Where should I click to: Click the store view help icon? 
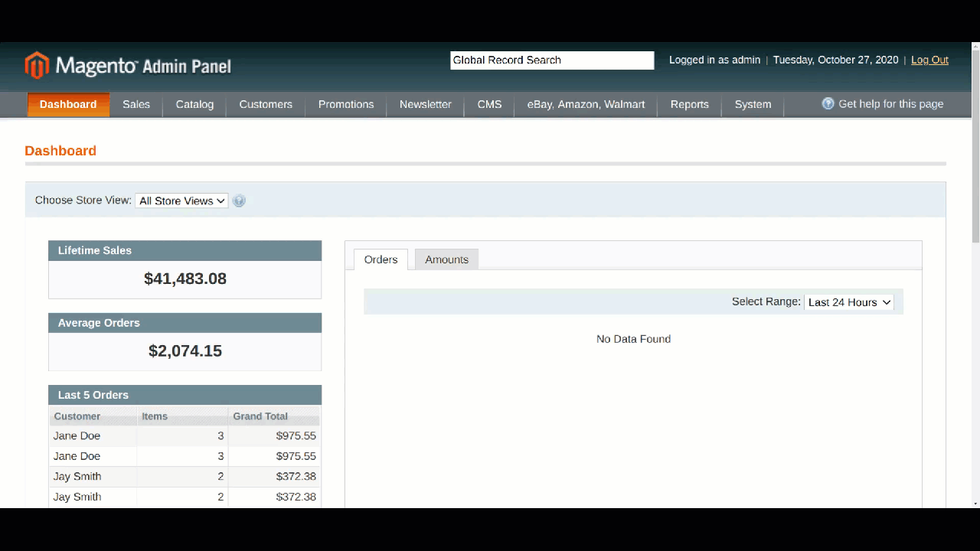pos(239,201)
